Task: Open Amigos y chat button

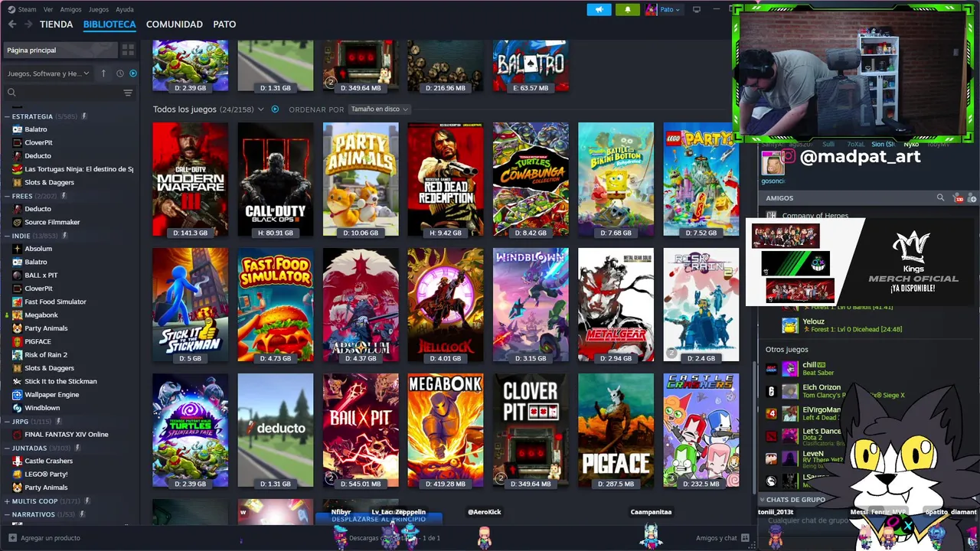Action: click(x=722, y=538)
